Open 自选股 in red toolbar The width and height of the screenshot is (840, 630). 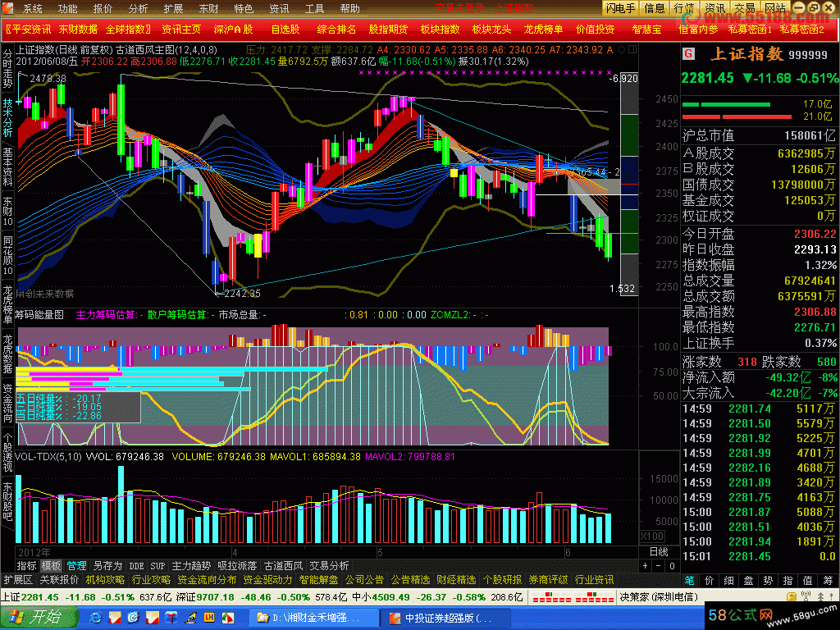tap(285, 30)
